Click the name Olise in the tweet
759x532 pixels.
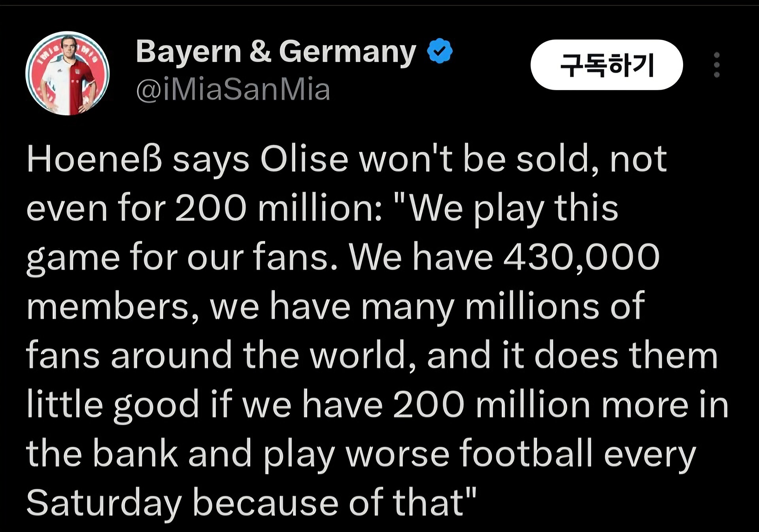[x=304, y=159]
